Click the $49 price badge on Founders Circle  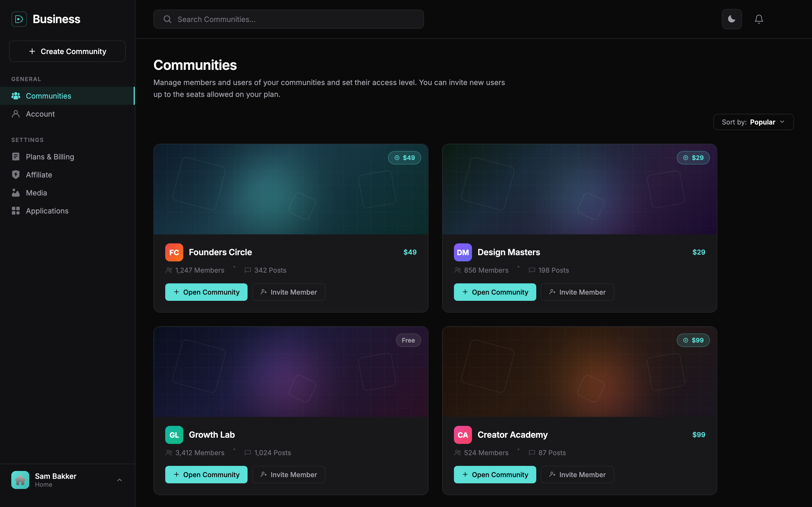click(x=404, y=158)
